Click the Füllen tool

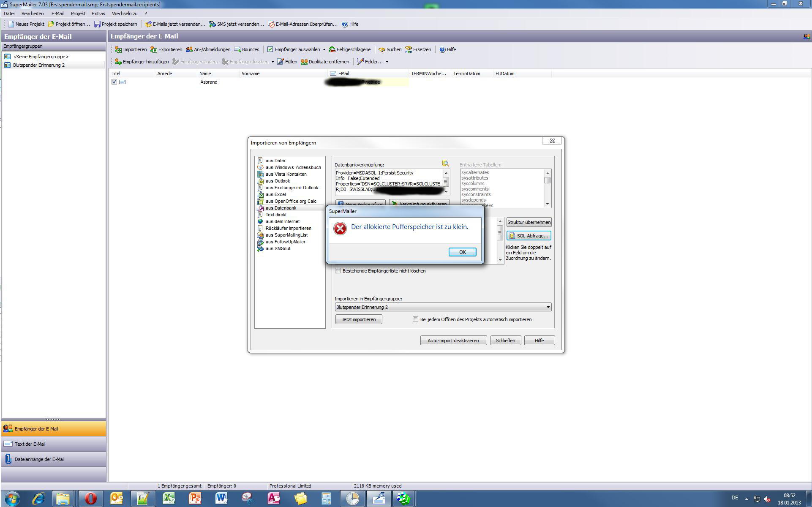pyautogui.click(x=287, y=62)
